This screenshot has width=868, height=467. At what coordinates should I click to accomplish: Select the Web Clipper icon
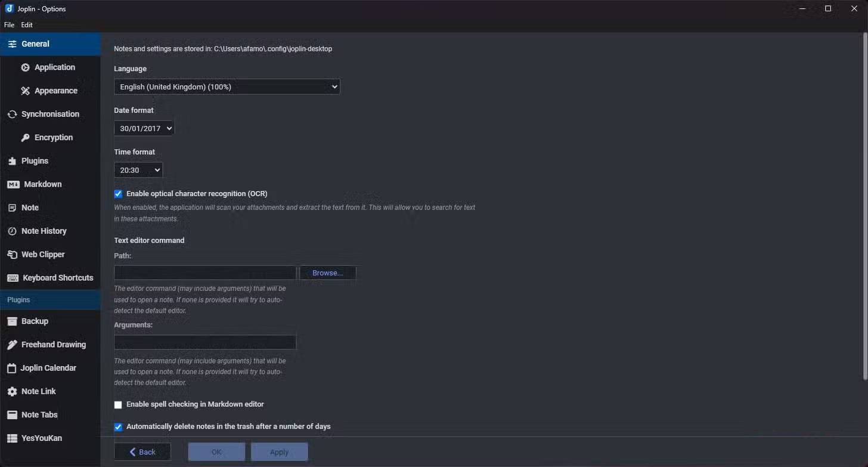click(x=12, y=255)
